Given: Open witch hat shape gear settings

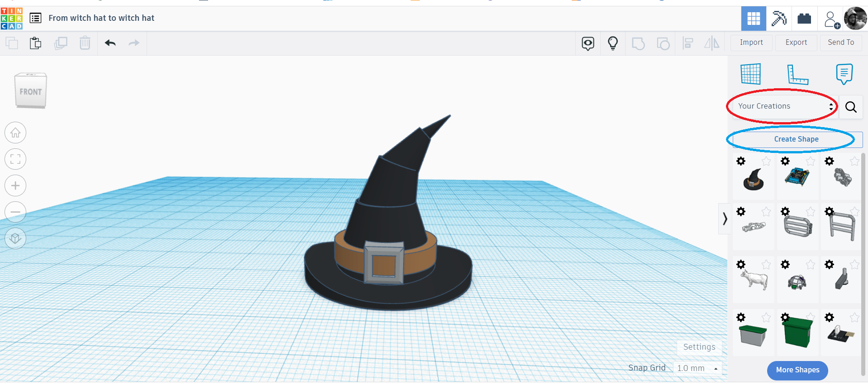Looking at the screenshot, I should coord(741,161).
